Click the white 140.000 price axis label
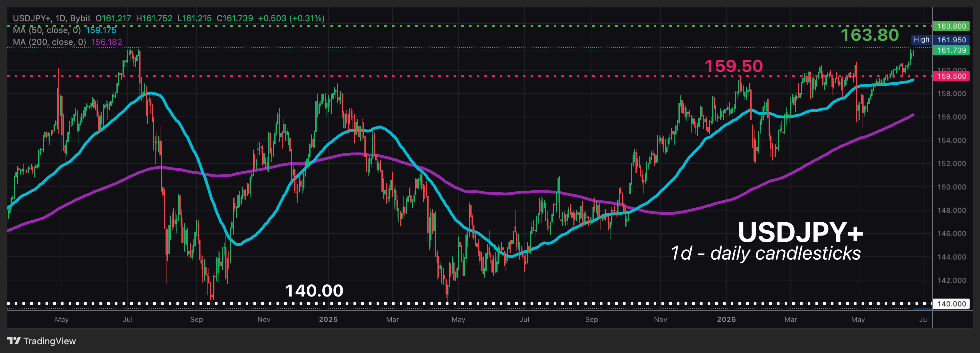Viewport: 980px width, 353px height. pos(951,304)
